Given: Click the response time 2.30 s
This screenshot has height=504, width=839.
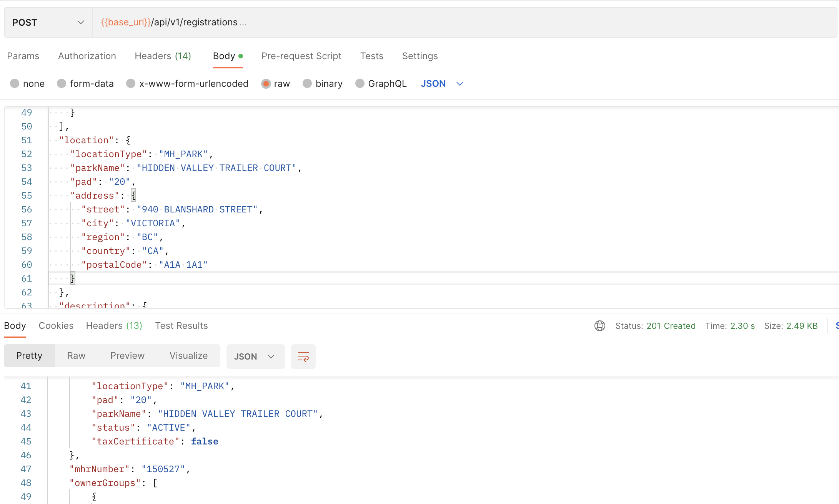Looking at the screenshot, I should [742, 326].
